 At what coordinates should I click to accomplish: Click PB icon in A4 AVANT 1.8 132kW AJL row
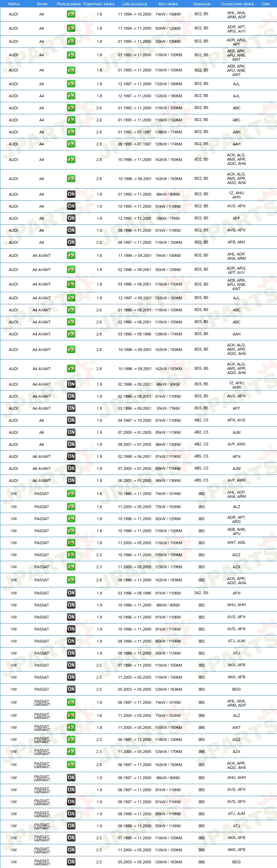click(x=71, y=298)
